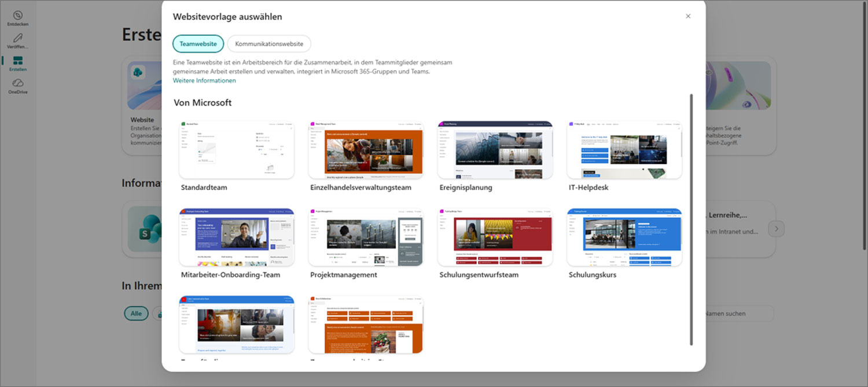
Task: Focus the Namen suchen search field behind dialog
Action: point(740,313)
